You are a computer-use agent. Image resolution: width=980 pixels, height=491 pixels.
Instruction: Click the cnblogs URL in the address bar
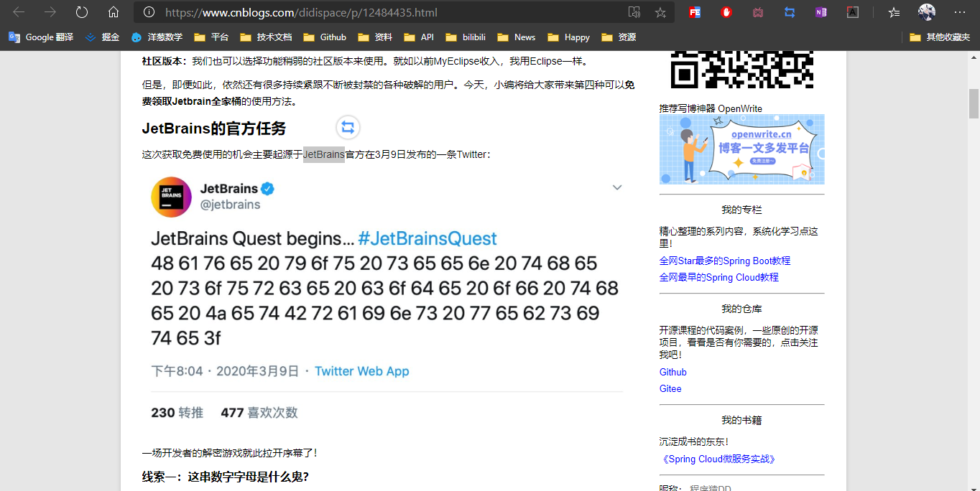301,12
